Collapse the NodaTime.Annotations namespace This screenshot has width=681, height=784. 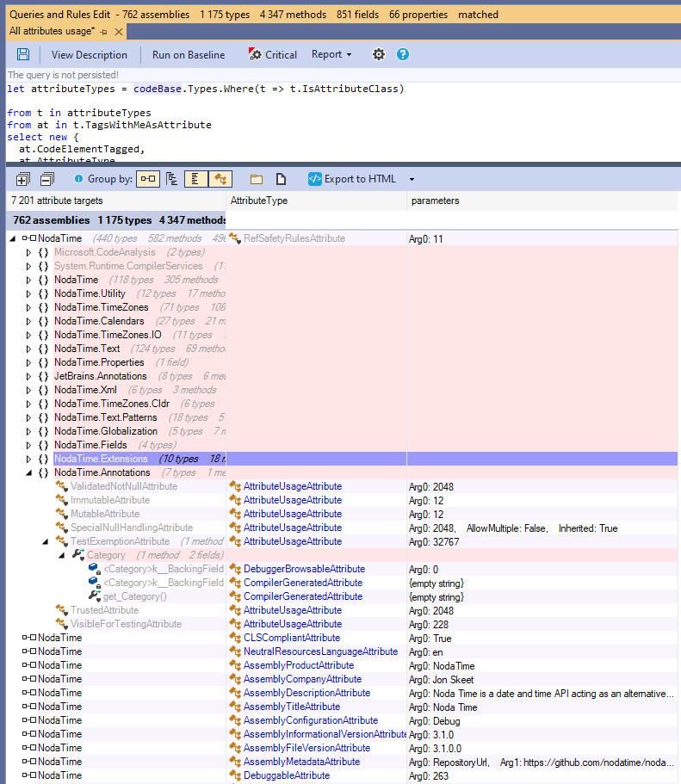pyautogui.click(x=29, y=473)
